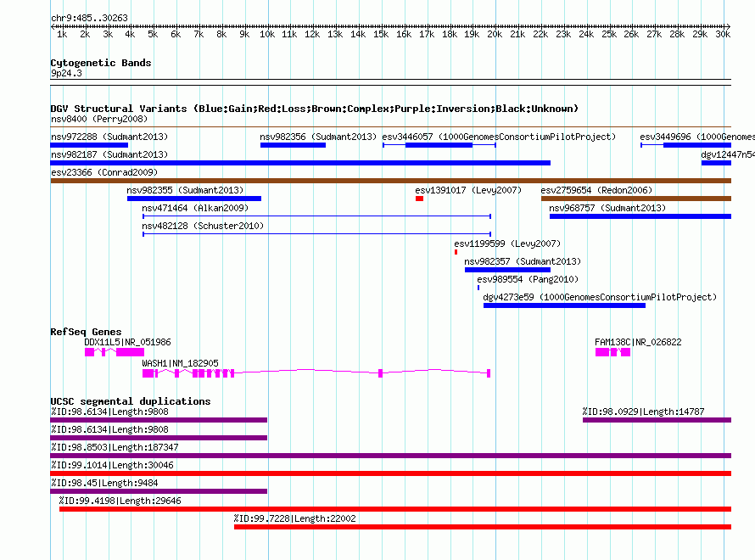Screen dimensions: 755x560
Task: Open the red %ID:99.1014|Length:30046 duplication bar
Action: [391, 473]
